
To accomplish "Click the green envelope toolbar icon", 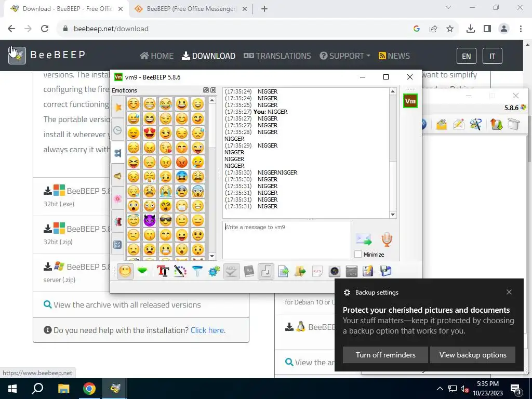I will (142, 271).
